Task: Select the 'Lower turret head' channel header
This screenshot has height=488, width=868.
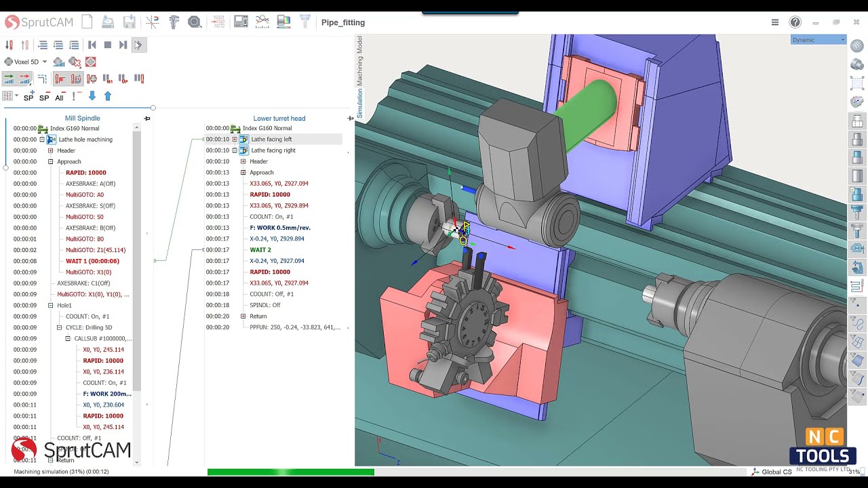Action: (279, 118)
